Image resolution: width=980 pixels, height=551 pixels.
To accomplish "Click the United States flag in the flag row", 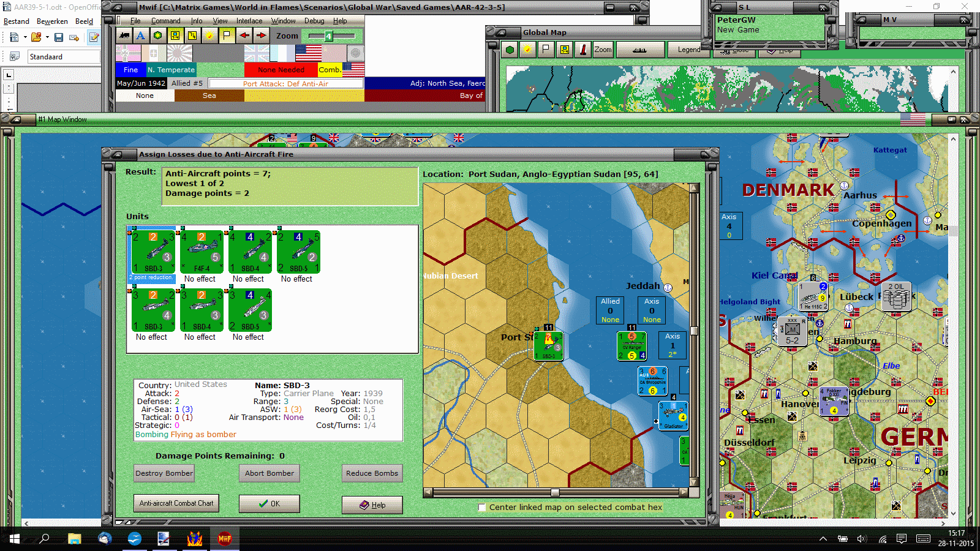I will pos(308,54).
